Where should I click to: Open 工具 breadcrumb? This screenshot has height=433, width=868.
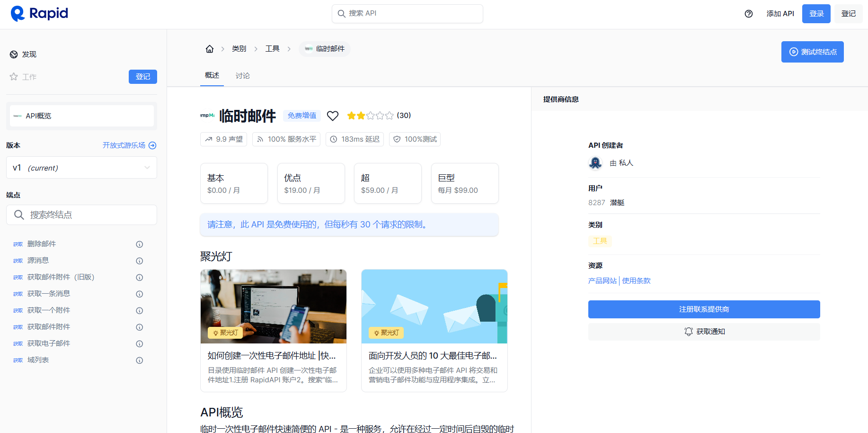coord(273,49)
